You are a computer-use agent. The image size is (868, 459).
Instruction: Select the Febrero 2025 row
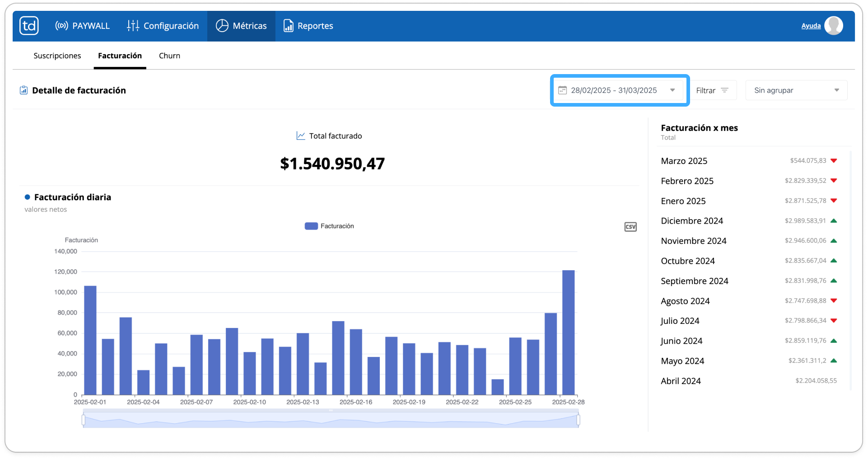point(749,181)
